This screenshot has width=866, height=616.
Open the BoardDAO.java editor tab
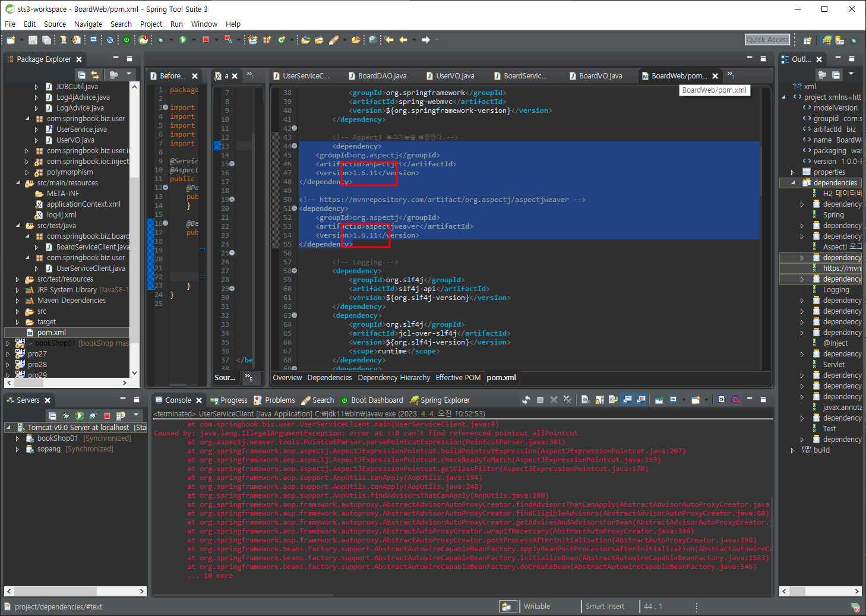coord(377,76)
